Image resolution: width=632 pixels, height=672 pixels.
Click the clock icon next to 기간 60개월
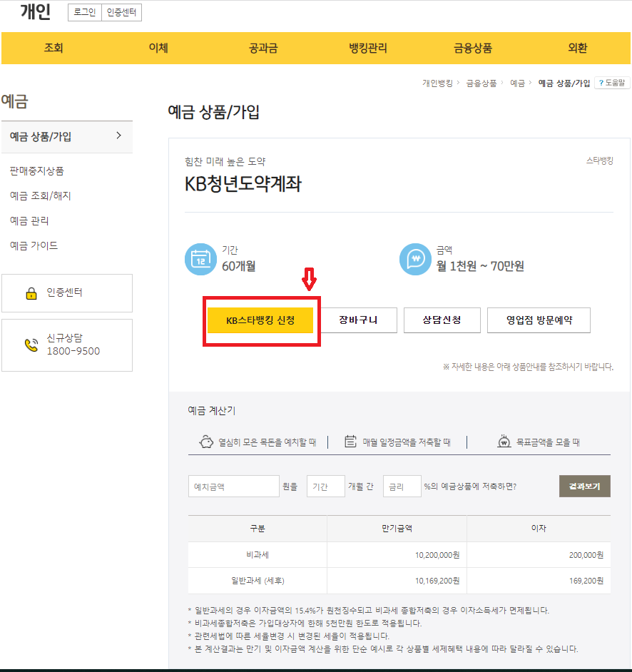[x=200, y=258]
